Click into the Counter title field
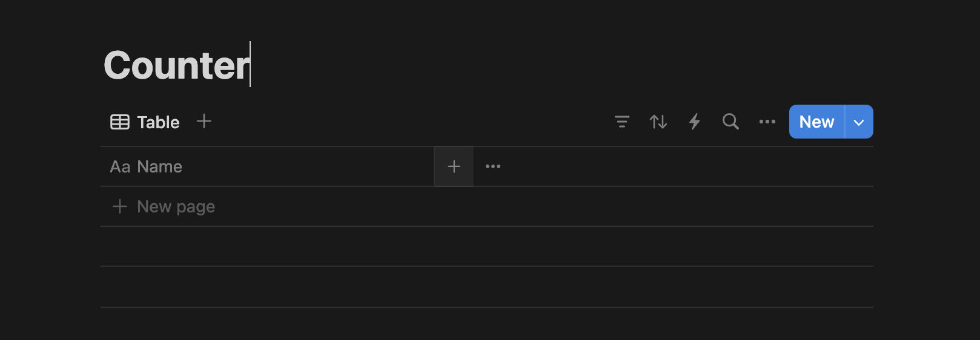Viewport: 980px width, 340px height. click(x=176, y=65)
